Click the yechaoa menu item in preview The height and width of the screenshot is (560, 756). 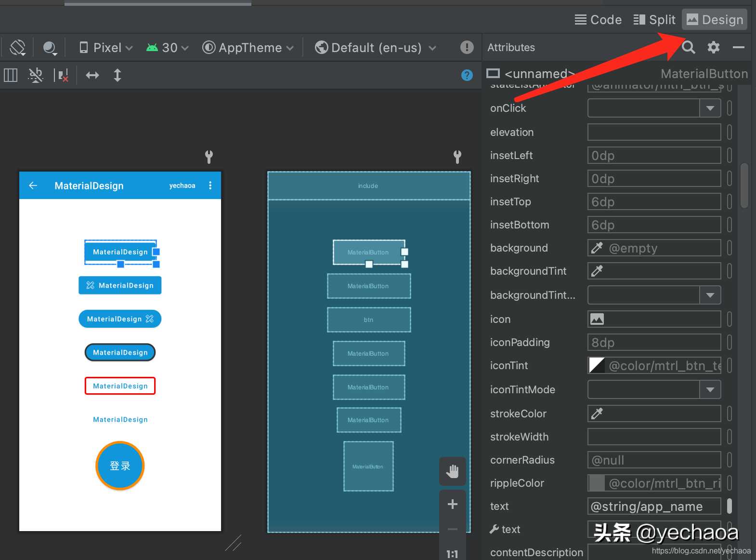click(x=182, y=186)
